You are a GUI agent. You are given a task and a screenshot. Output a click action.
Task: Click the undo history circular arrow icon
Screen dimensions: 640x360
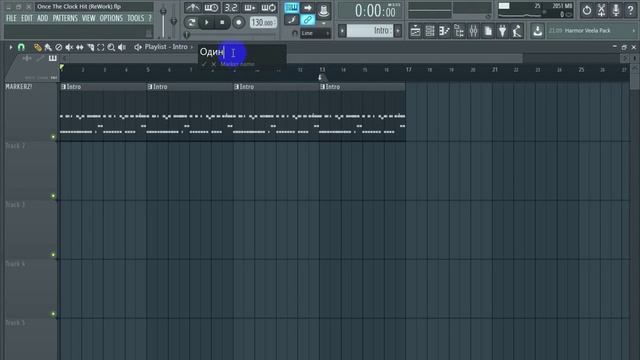[587, 11]
